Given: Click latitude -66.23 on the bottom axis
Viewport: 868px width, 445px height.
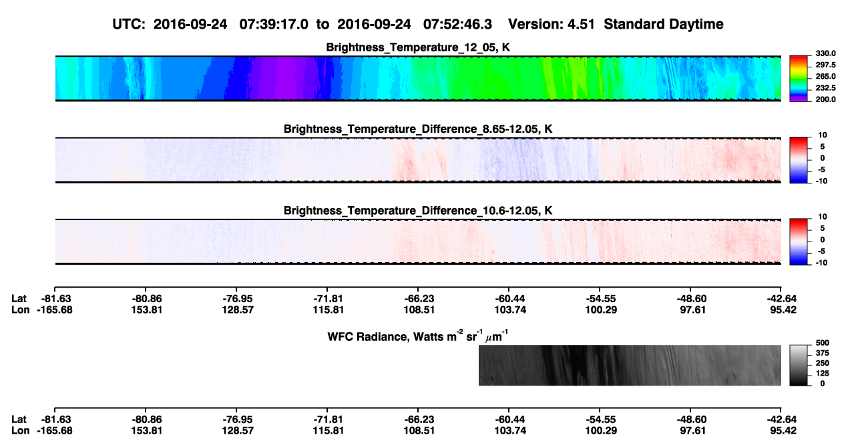Looking at the screenshot, I should (x=418, y=419).
